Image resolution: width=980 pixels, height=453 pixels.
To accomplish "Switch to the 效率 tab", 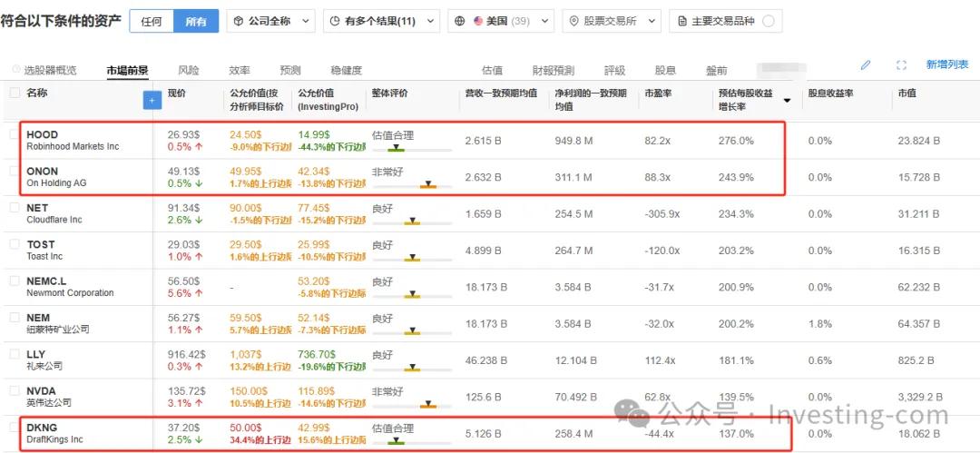I will (x=239, y=70).
